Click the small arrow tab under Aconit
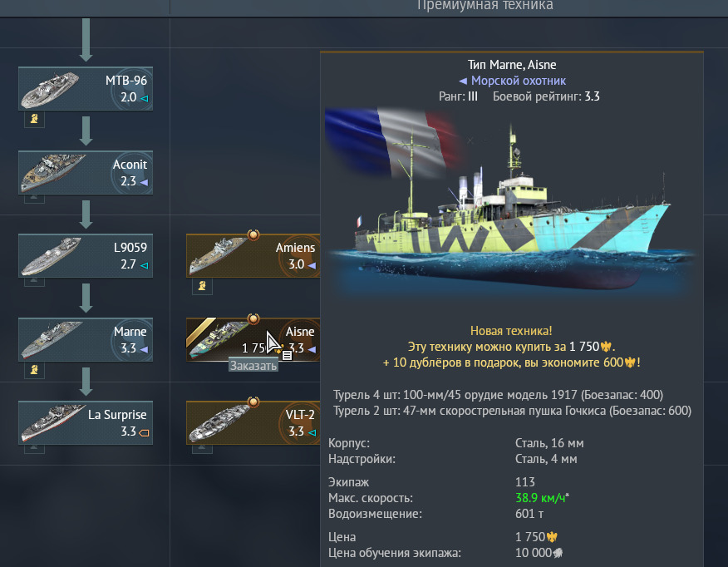Image resolution: width=728 pixels, height=567 pixels. point(34,199)
